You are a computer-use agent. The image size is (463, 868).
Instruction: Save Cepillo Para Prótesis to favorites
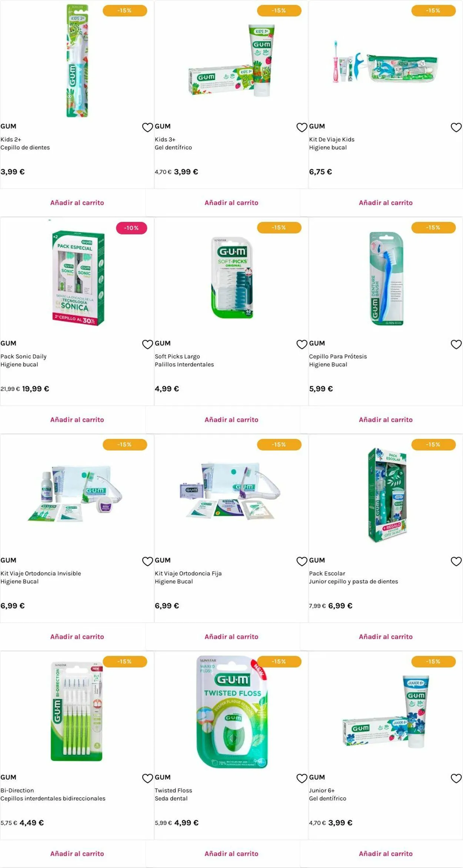point(456,344)
